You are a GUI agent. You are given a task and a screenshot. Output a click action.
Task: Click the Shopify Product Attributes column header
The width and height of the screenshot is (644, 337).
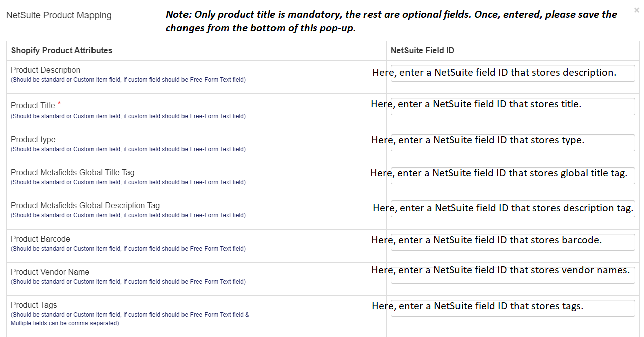point(61,51)
